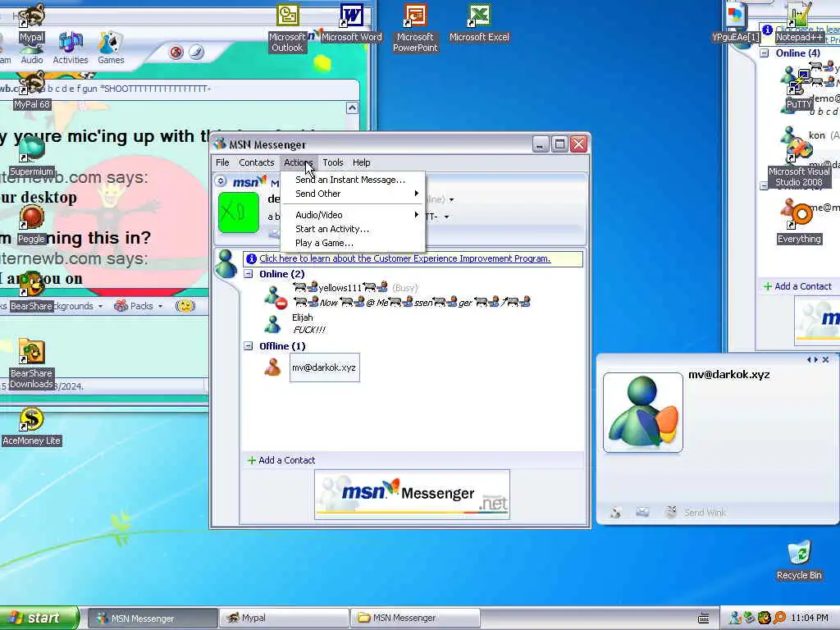Click the MSN Messenger tray icon
This screenshot has height=630, width=840.
pyautogui.click(x=736, y=618)
